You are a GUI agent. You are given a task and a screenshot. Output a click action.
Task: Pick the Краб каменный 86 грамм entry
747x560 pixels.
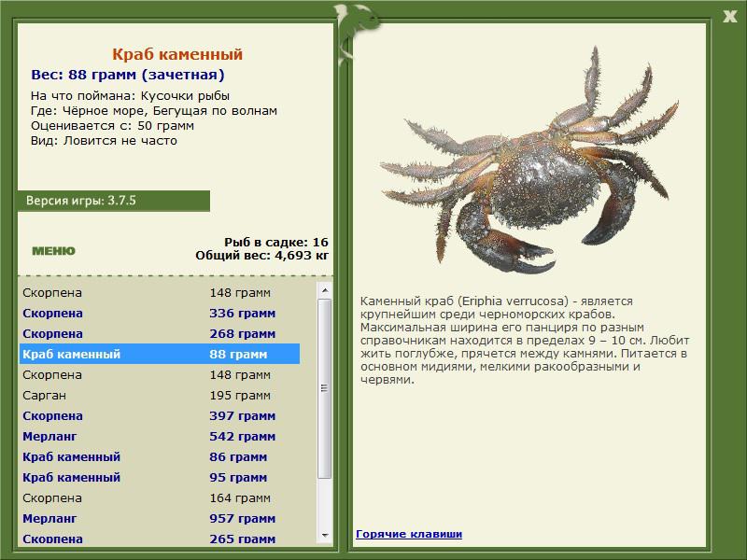(x=160, y=456)
